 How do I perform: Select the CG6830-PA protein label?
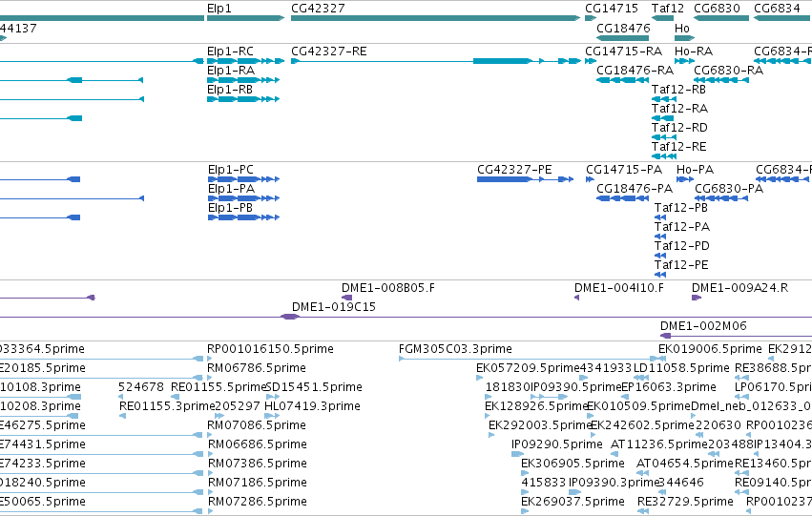click(729, 189)
